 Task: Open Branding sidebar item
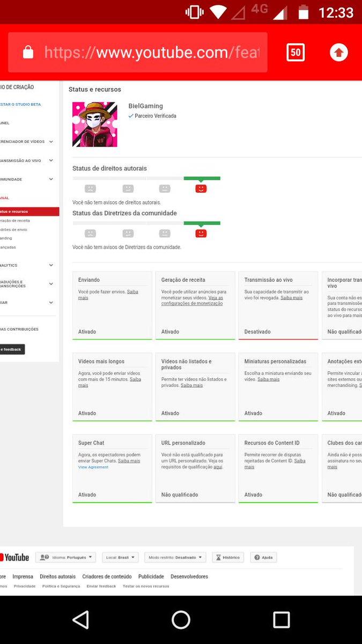coord(6,238)
